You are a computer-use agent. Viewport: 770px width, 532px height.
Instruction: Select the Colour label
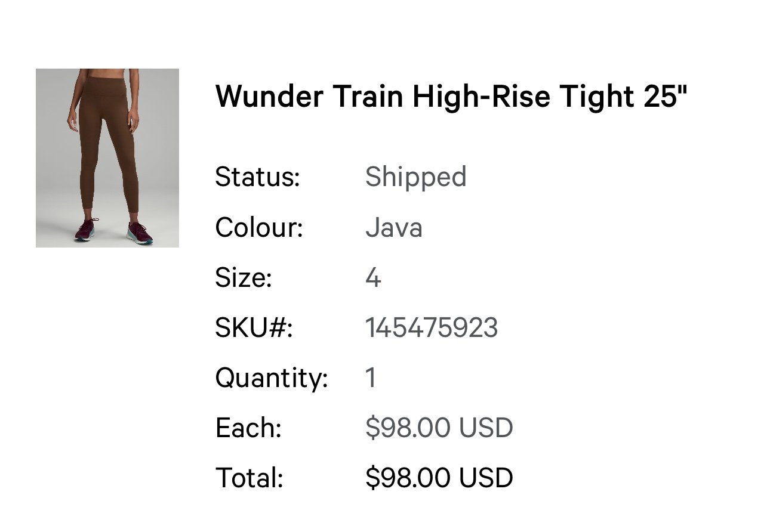(259, 227)
